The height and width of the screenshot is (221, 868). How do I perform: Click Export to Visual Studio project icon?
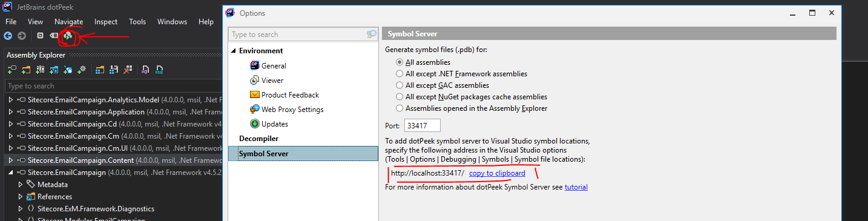coord(146,70)
